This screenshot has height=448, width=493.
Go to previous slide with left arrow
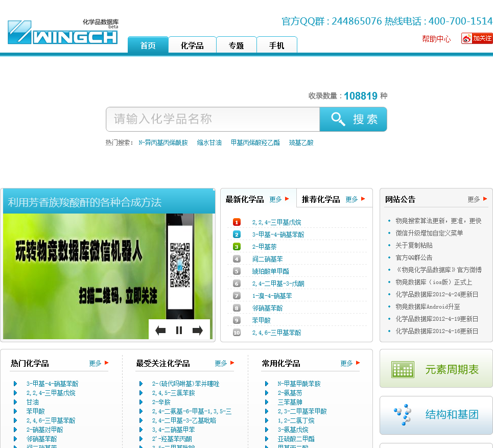pyautogui.click(x=160, y=330)
